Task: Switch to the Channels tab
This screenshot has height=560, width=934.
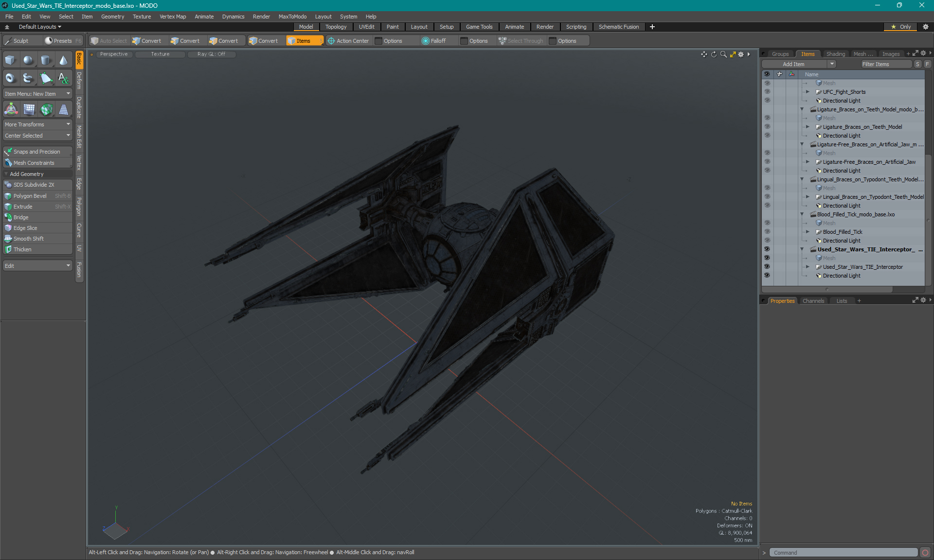Action: [813, 301]
